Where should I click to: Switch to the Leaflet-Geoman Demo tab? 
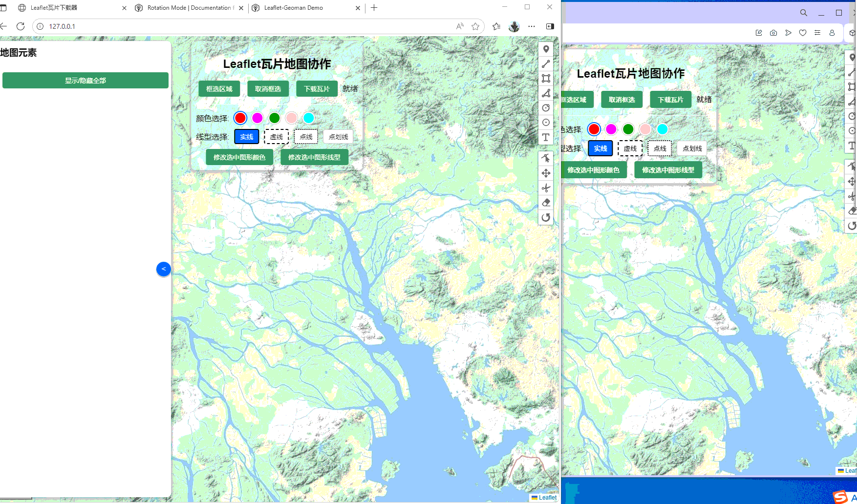coord(306,8)
